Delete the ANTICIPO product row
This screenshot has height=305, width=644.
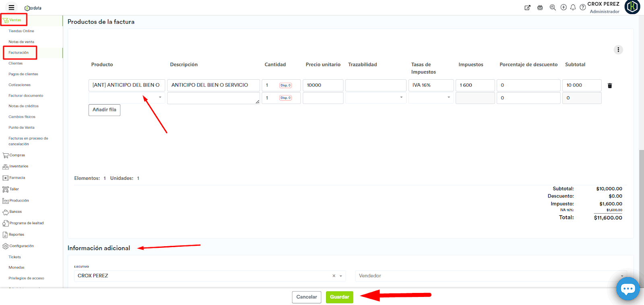point(610,86)
